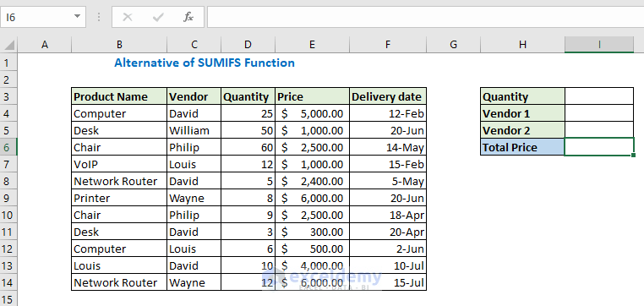The image size is (644, 306).
Task: Click the delivery date cell '15-Jul'
Action: 388,282
